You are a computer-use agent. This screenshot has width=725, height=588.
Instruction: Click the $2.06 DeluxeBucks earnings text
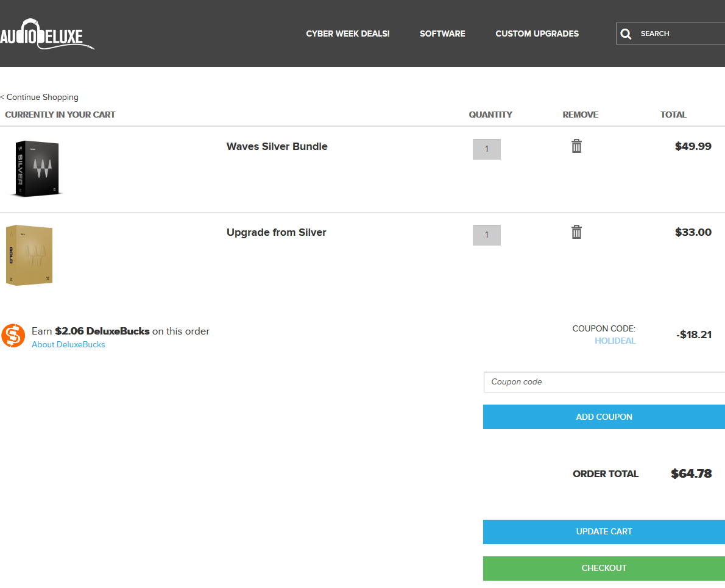(102, 331)
